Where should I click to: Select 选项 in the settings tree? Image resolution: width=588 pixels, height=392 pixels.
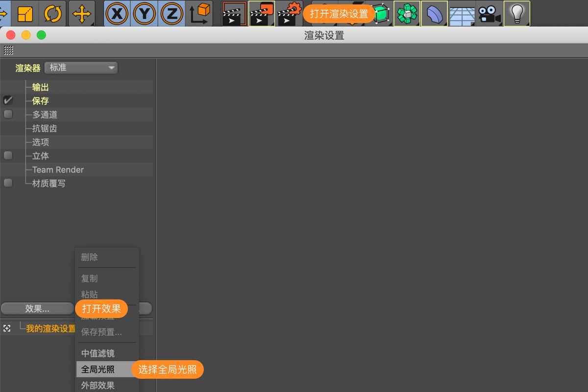41,142
